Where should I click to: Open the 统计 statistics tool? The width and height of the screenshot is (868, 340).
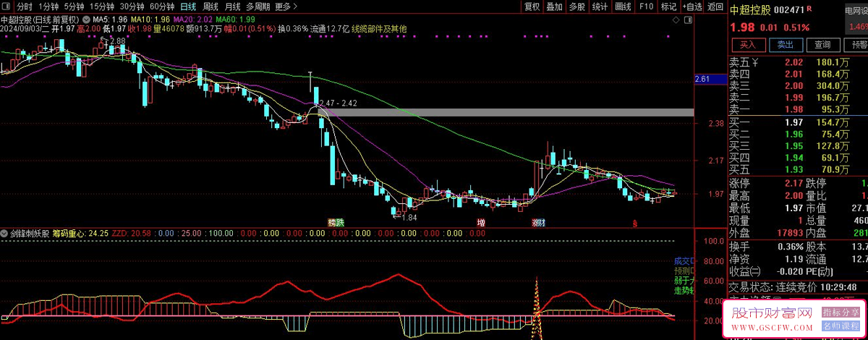pos(600,7)
